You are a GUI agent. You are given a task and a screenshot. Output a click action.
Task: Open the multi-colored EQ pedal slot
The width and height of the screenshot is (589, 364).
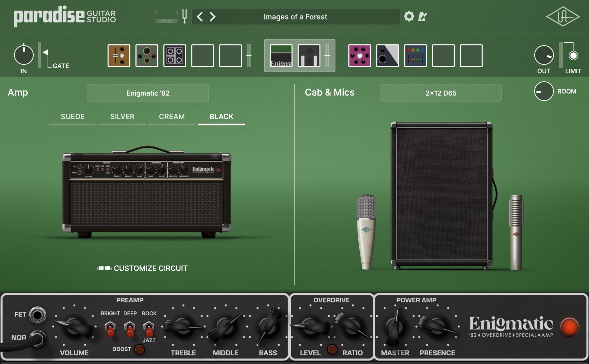(415, 55)
